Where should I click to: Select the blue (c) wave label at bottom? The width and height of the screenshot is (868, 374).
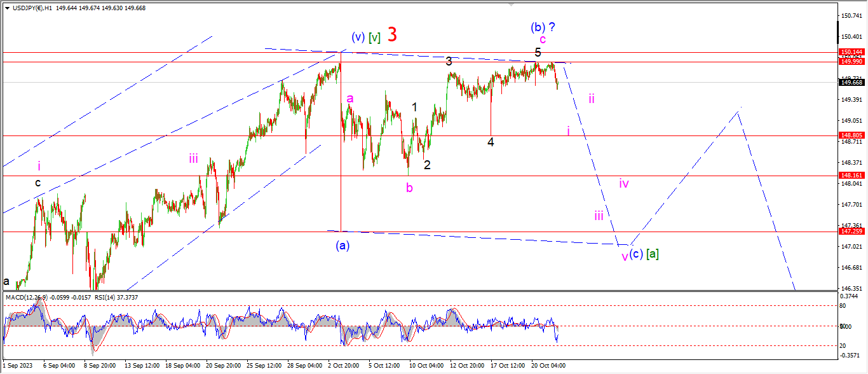(x=636, y=254)
